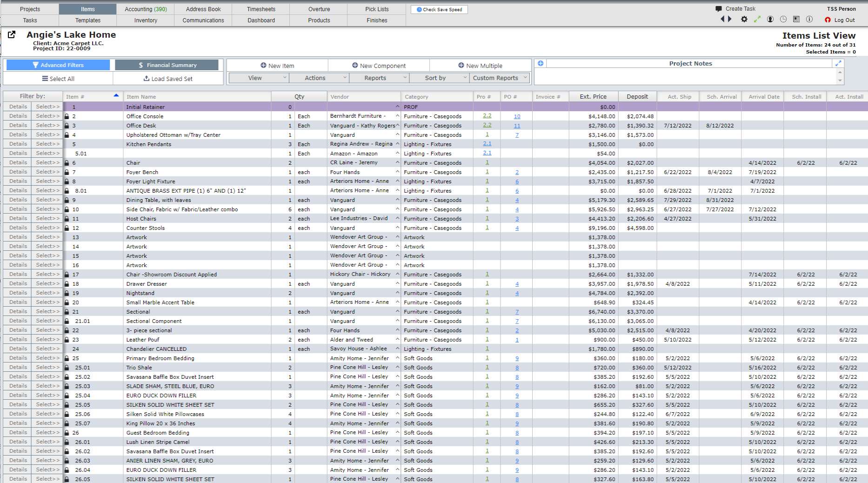Click the lock icon on item 20 row
Screen dimensions: 868x483
tap(67, 302)
